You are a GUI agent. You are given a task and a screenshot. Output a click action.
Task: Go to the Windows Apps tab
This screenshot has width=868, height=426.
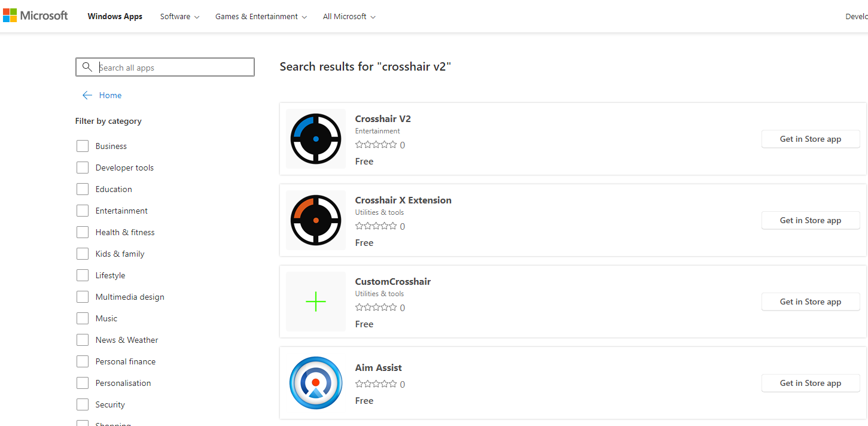pos(115,16)
